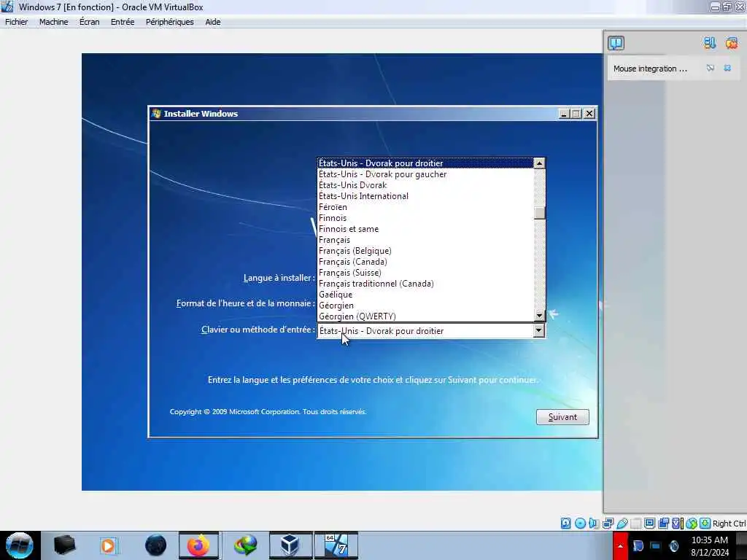Select Français (Canada) layout
The image size is (747, 560).
coord(425,262)
